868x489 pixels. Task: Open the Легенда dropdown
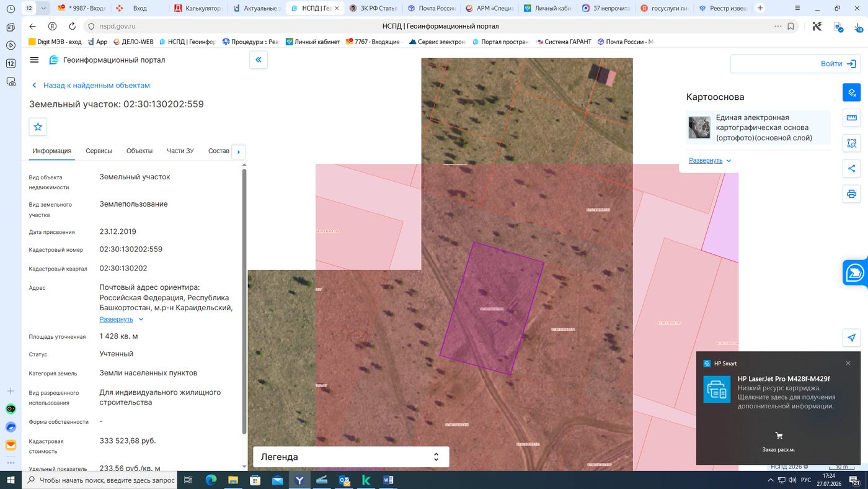[x=351, y=457]
